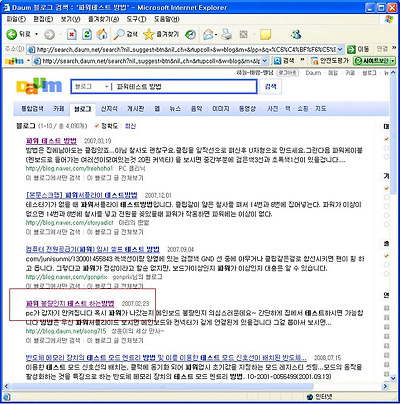The height and width of the screenshot is (404, 400).
Task: Click the Daum toolbar 검색 search button
Action: click(x=284, y=61)
